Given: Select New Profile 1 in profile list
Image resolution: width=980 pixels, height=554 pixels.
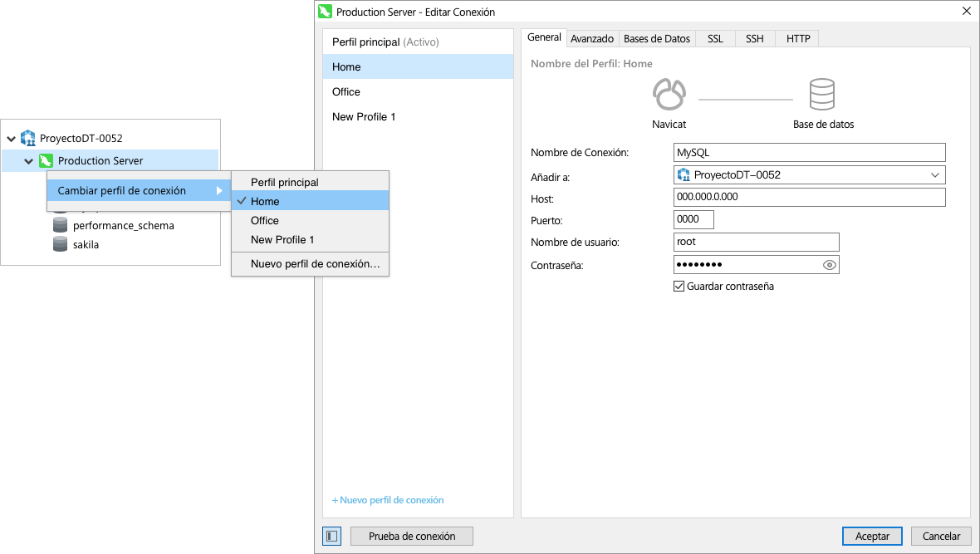Looking at the screenshot, I should (418, 117).
